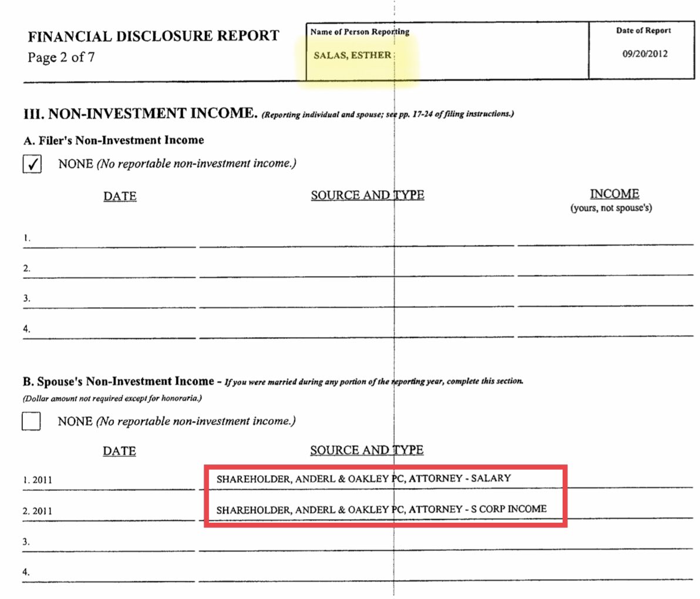Click the report date '09/20/2012'
This screenshot has height=599, width=700.
[x=645, y=53]
